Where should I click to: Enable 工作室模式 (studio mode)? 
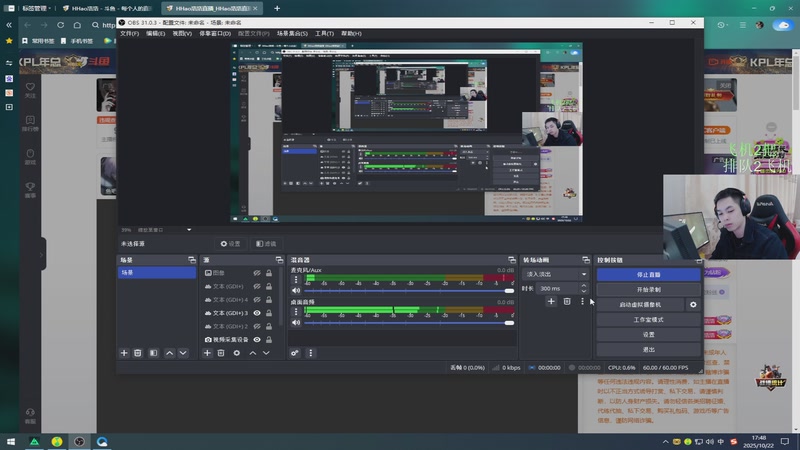[x=648, y=320]
